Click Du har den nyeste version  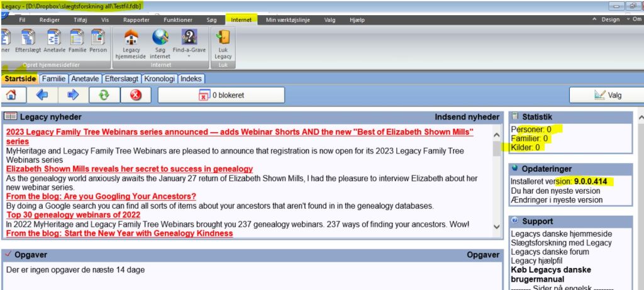tap(555, 191)
